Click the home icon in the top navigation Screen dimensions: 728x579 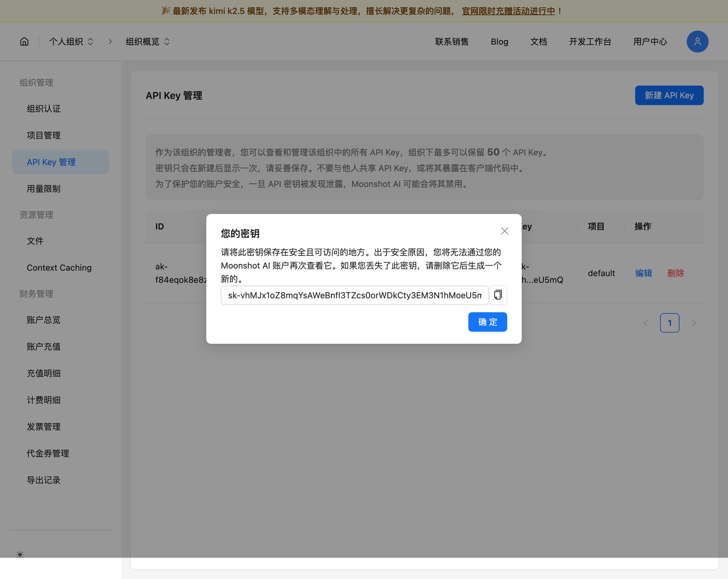coord(24,42)
